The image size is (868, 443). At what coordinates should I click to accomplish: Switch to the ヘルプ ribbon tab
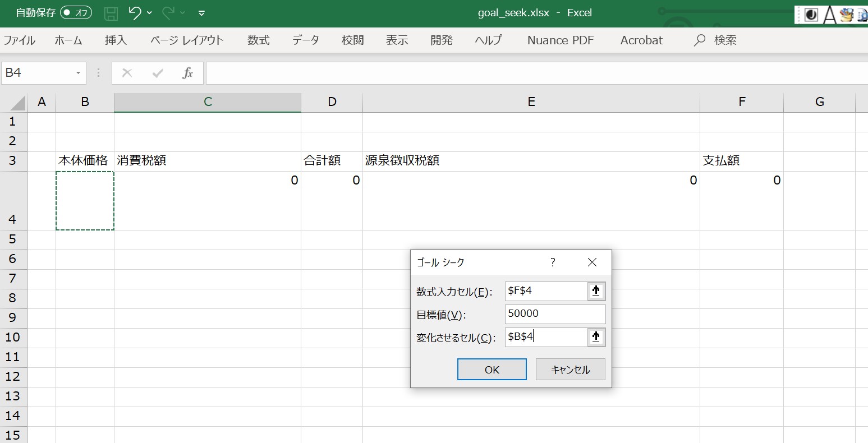[x=488, y=40]
